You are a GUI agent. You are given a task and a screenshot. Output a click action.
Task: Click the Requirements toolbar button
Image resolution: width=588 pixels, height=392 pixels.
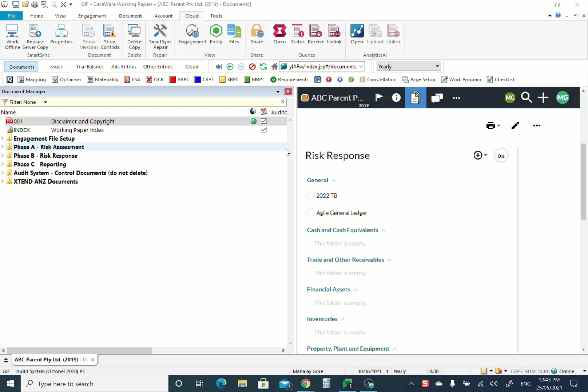coord(289,79)
